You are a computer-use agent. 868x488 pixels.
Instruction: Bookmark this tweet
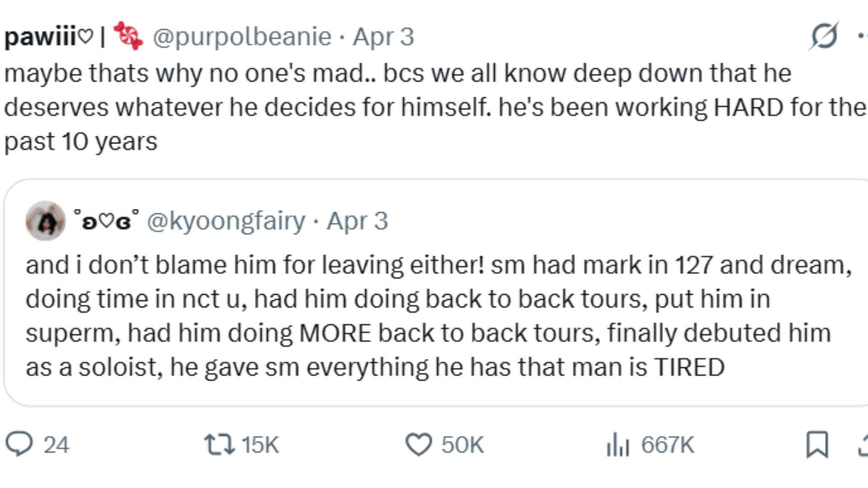[817, 444]
